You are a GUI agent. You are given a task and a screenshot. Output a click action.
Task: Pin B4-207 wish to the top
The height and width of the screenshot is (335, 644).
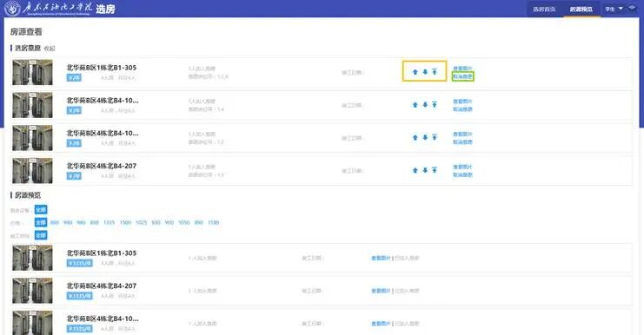(435, 170)
